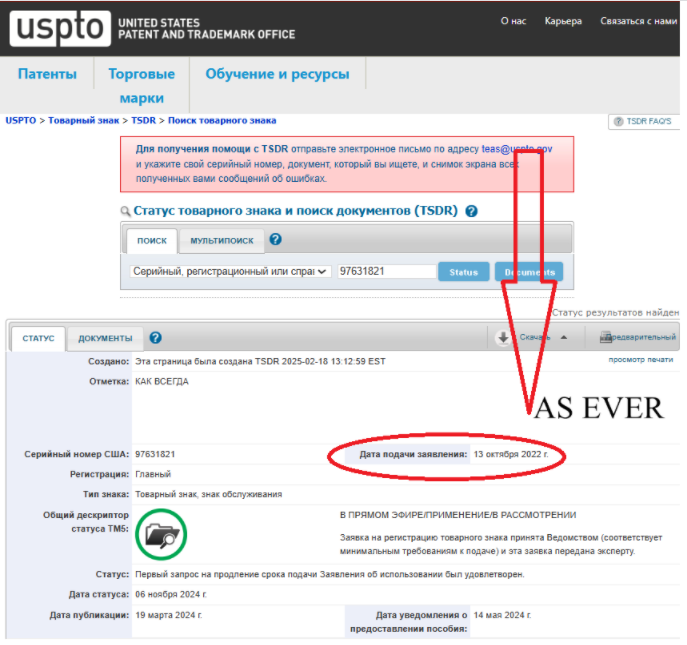The image size is (687, 645).
Task: Select the СТАТУС results tab
Action: tap(39, 338)
